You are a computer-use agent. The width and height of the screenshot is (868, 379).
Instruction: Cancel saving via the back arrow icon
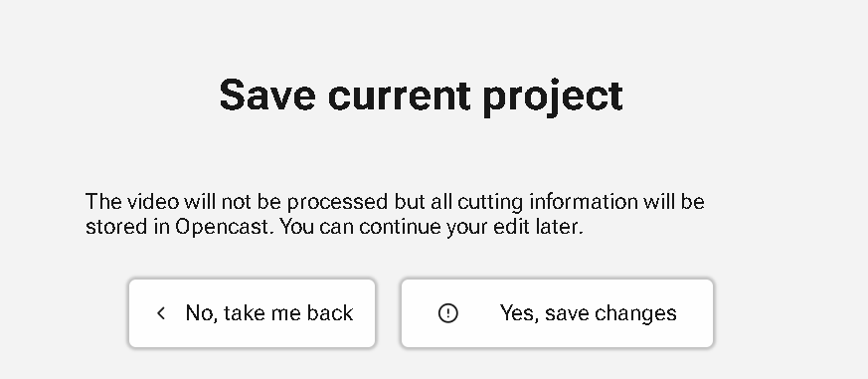click(x=161, y=313)
